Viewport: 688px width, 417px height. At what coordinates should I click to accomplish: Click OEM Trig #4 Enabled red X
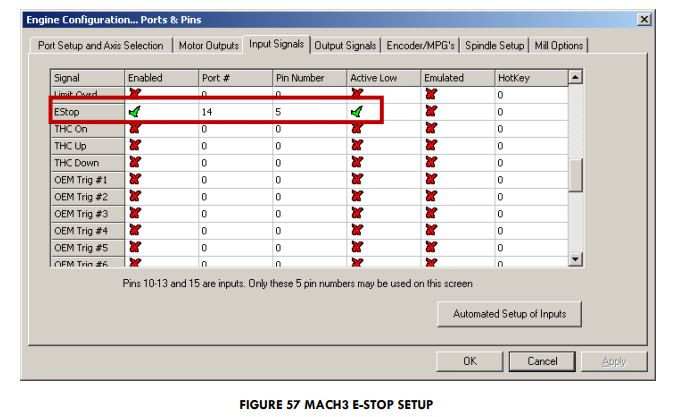tap(135, 231)
